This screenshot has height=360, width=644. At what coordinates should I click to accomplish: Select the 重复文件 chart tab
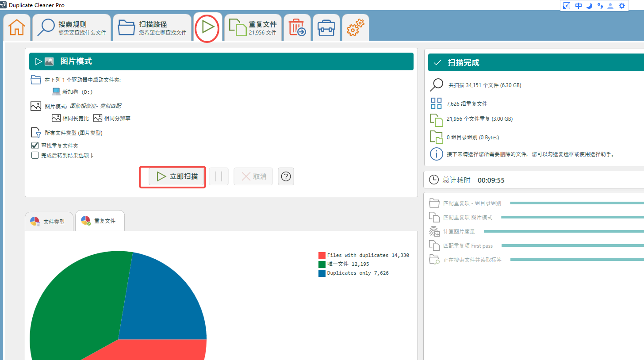tap(100, 221)
